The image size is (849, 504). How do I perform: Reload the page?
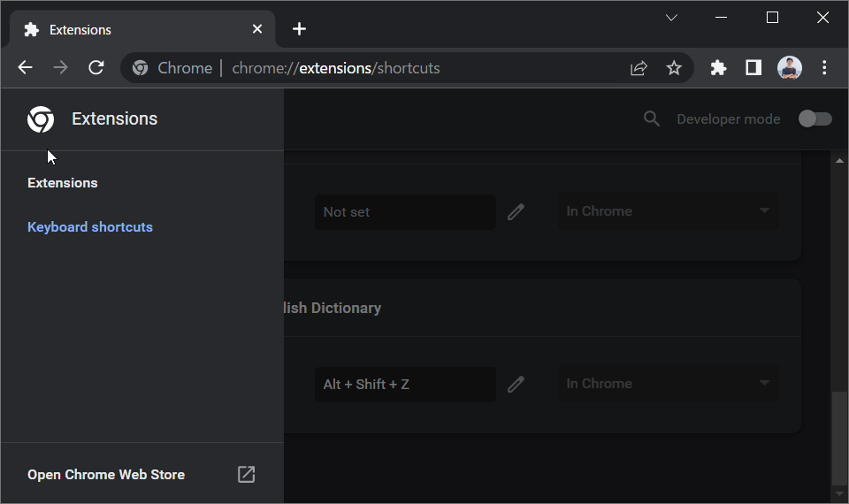pos(96,68)
